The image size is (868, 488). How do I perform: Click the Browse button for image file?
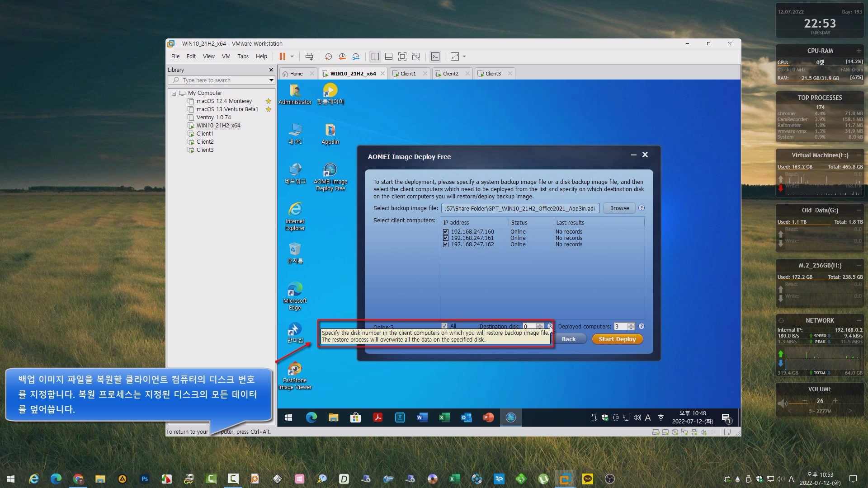(x=619, y=208)
